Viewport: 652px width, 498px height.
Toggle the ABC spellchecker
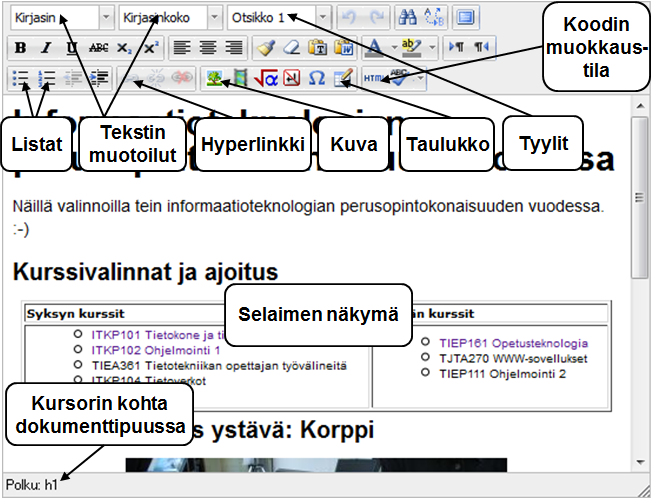[401, 78]
